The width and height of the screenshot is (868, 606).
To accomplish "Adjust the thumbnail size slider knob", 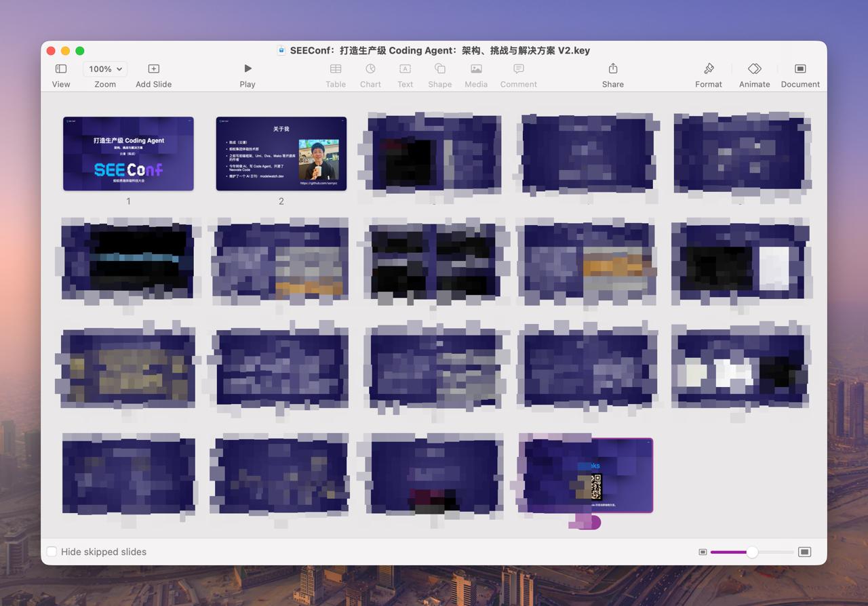I will pyautogui.click(x=751, y=552).
